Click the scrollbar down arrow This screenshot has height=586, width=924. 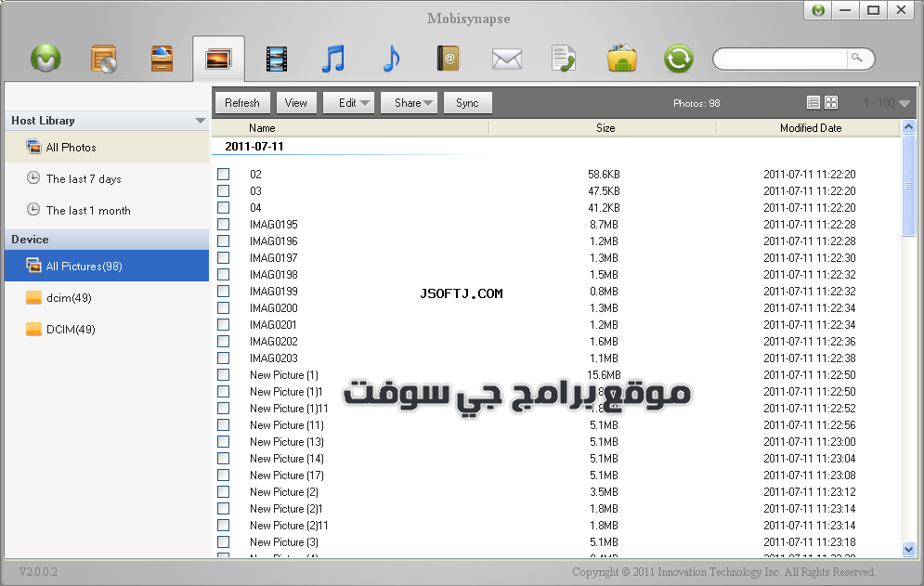coord(908,550)
